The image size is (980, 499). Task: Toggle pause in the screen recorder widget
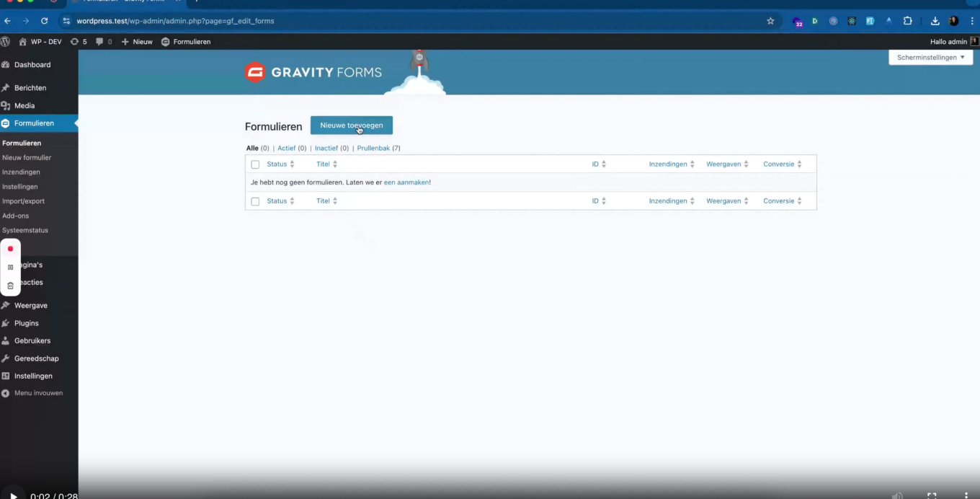click(10, 266)
